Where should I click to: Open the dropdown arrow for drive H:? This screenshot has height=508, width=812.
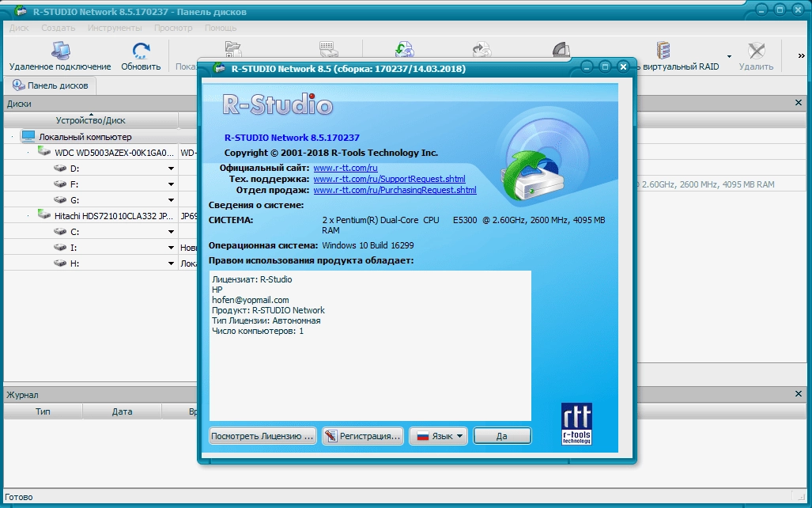click(x=171, y=263)
